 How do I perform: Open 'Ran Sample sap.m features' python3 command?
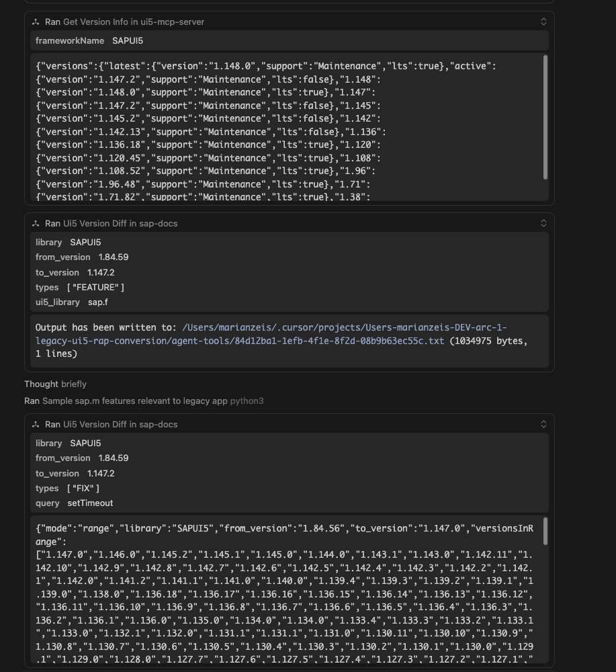[x=144, y=401]
